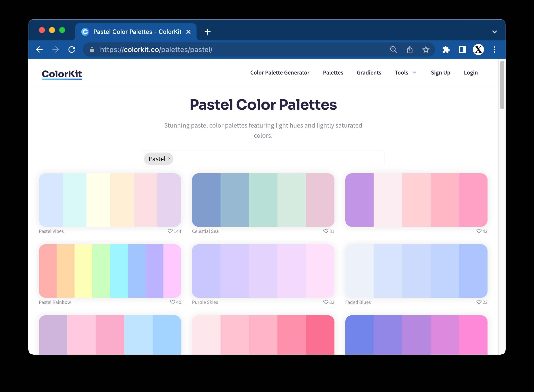Bookmark page with the star icon
Image resolution: width=534 pixels, height=392 pixels.
(x=426, y=50)
